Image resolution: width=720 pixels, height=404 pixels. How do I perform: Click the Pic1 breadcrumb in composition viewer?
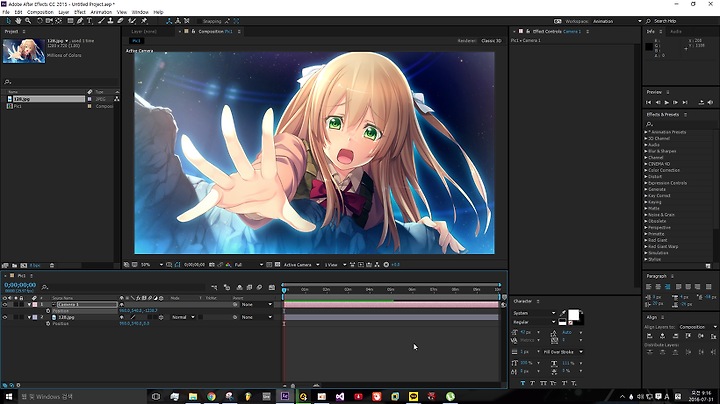(x=136, y=41)
